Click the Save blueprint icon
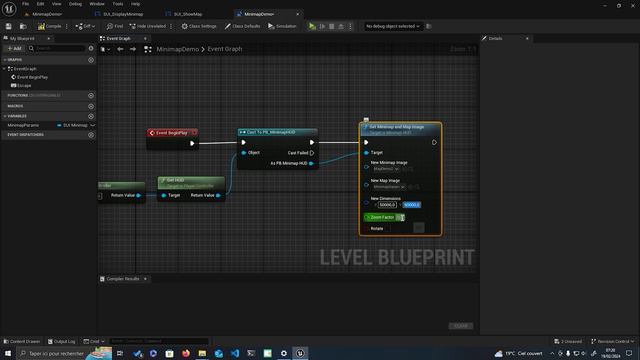Viewport: 640px width, 360px height. coord(9,26)
